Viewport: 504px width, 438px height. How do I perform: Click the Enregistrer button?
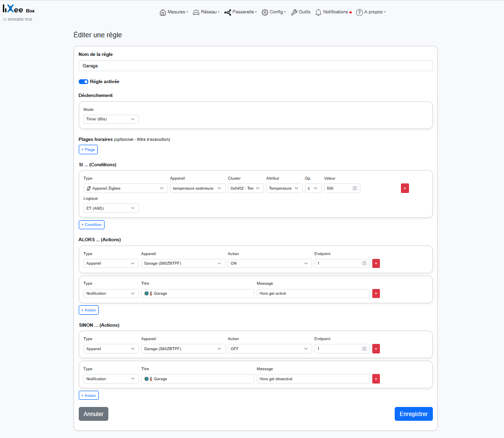point(413,414)
